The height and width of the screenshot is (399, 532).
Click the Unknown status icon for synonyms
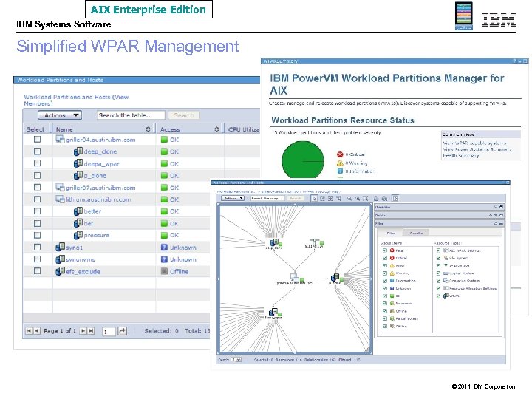coord(164,259)
